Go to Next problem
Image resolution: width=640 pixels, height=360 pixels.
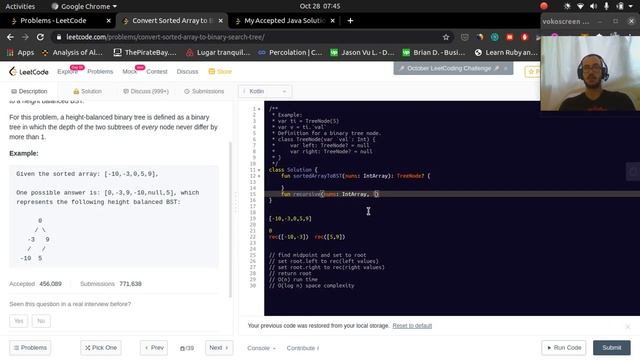(219, 348)
